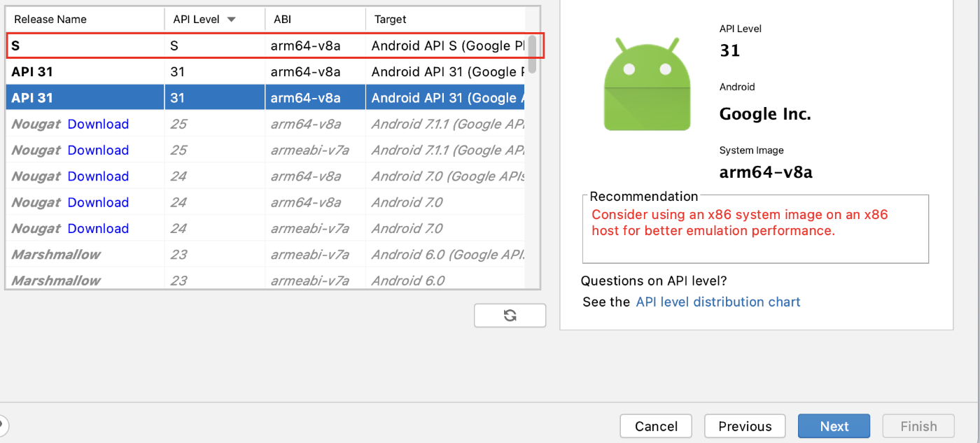Select the non-highlighted API 31 row

pos(266,72)
